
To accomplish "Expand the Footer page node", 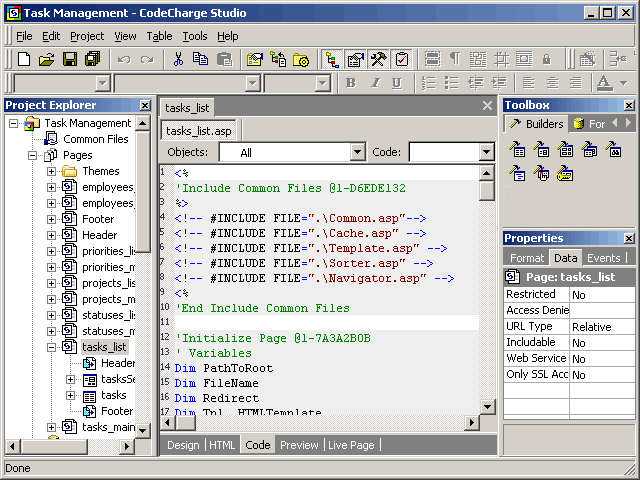I will coord(51,219).
